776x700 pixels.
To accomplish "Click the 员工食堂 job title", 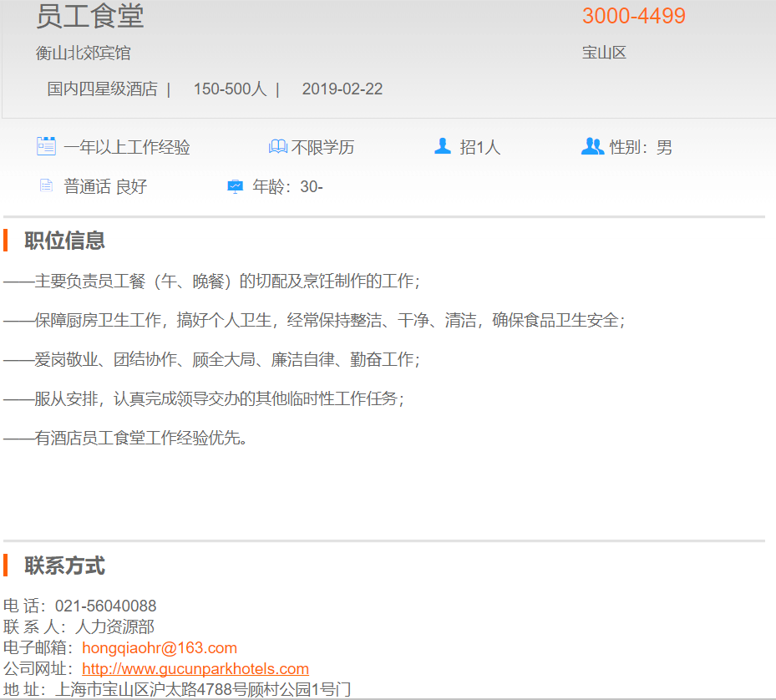I will [x=90, y=16].
